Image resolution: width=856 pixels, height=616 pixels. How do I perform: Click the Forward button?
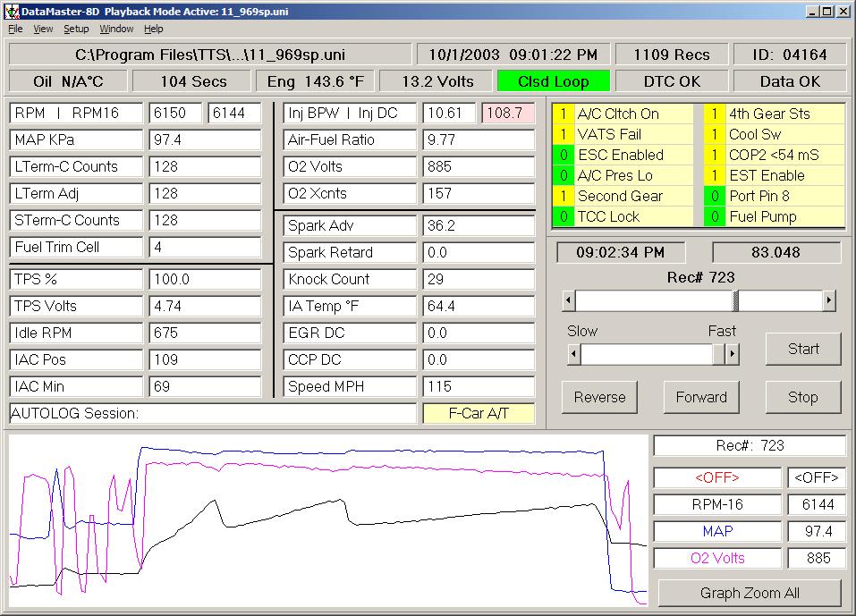click(x=701, y=398)
